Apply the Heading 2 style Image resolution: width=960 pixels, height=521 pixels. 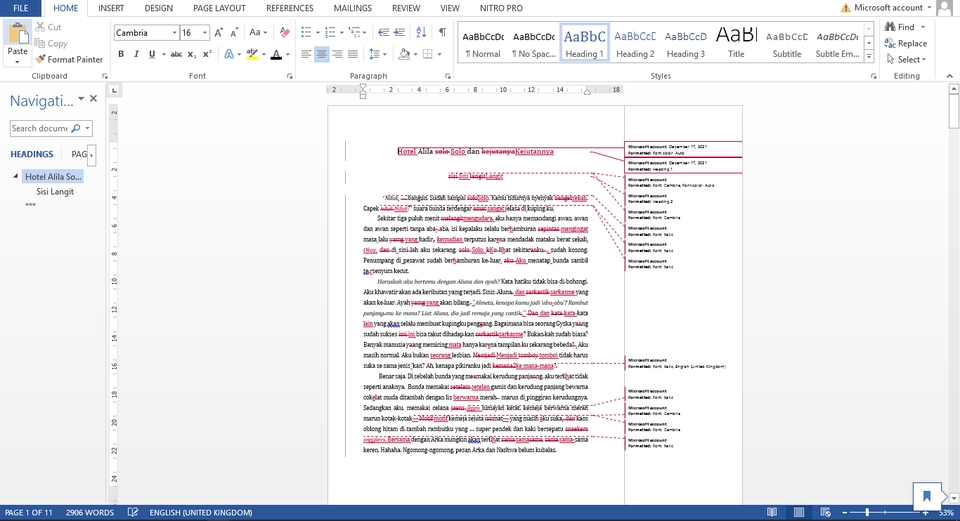point(635,43)
